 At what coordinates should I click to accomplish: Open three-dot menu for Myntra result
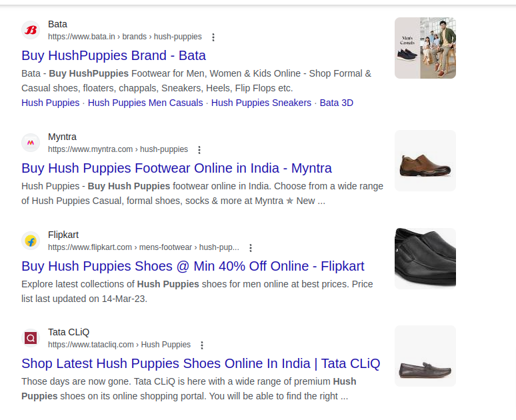(x=199, y=150)
